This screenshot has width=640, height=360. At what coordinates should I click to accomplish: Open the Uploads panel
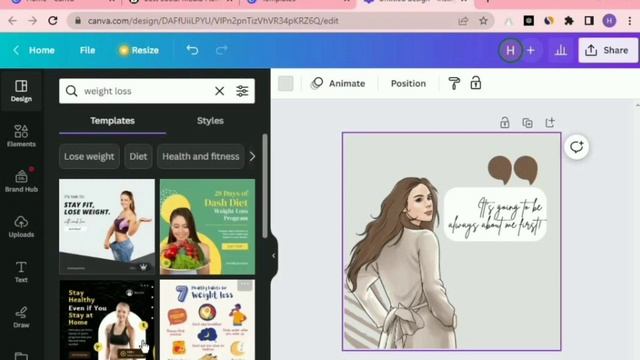coord(21,226)
